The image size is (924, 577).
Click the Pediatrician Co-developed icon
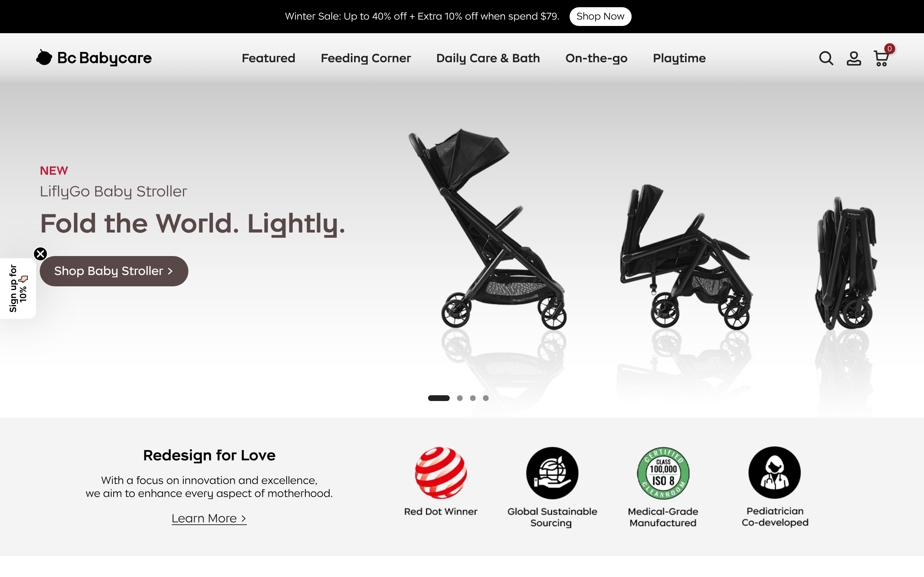[774, 473]
